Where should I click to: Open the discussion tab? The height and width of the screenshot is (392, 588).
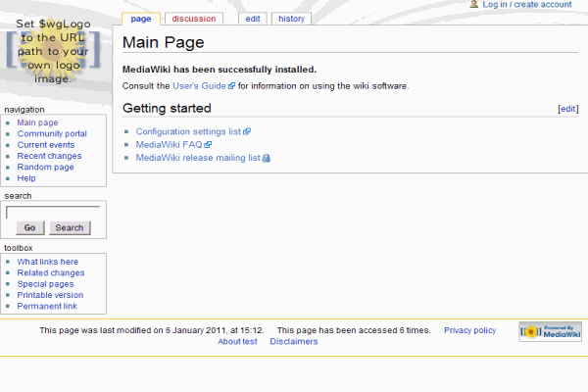click(193, 19)
